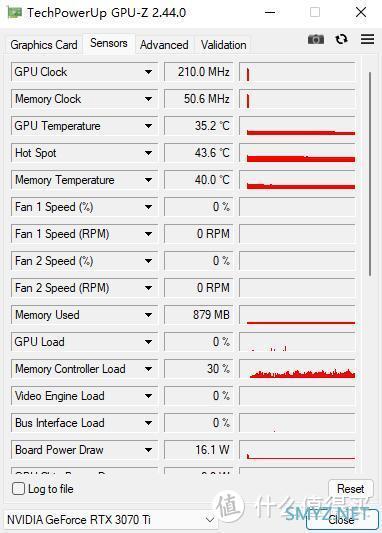
Task: Go to the Validation tab
Action: [x=223, y=45]
